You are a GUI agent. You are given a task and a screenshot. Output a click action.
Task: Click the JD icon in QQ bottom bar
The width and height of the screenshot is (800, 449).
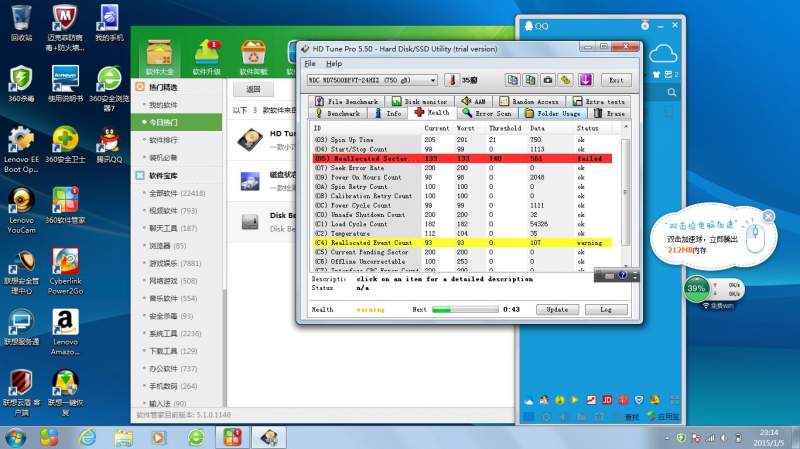coord(607,400)
